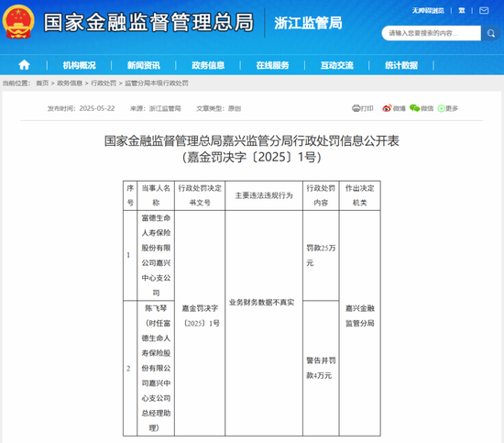
Task: Click 监管分局本级行政处罚 breadcrumb
Action: coord(156,83)
